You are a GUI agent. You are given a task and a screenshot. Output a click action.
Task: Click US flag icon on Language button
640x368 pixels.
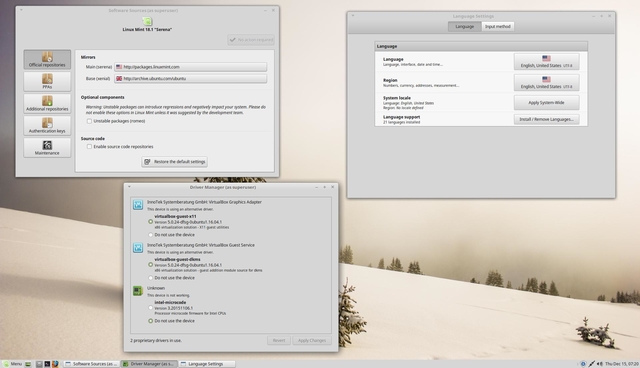[x=546, y=58]
